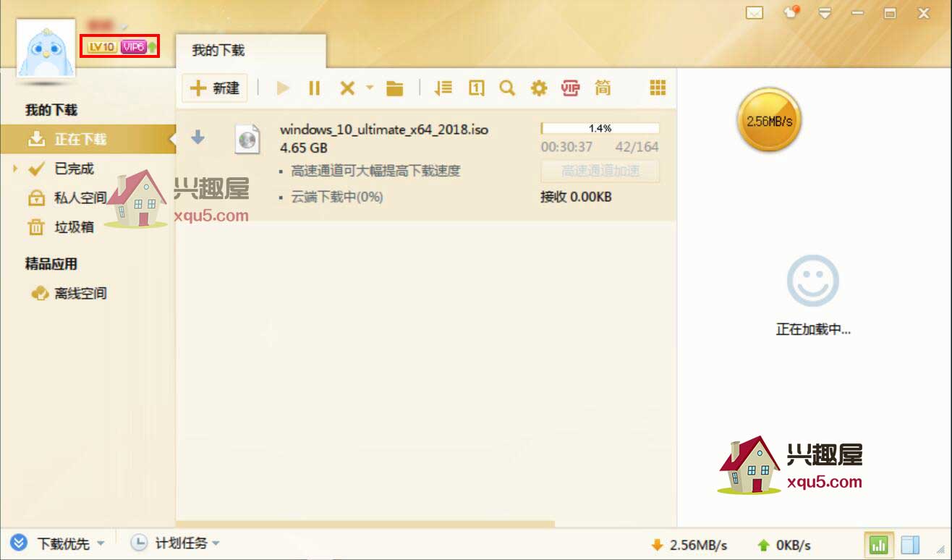Screen dimensions: 952x560
Task: Open settings with the gear icon
Action: point(539,88)
